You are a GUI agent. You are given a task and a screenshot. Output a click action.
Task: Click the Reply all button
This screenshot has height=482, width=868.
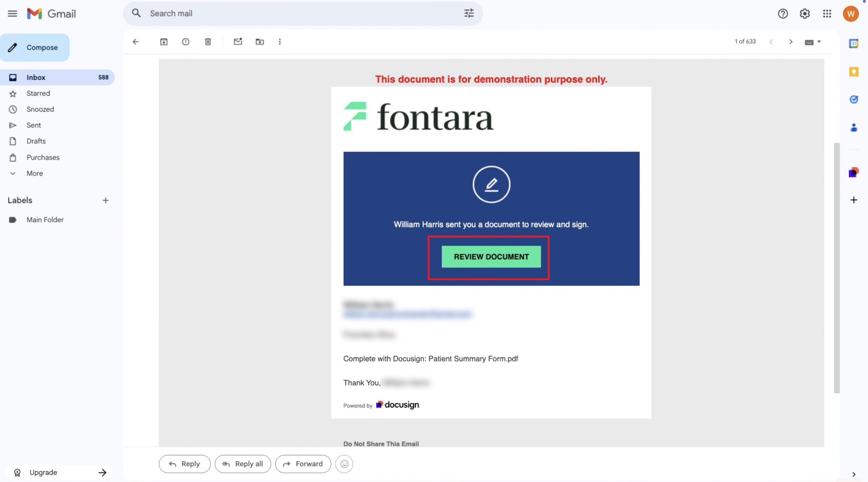[243, 464]
